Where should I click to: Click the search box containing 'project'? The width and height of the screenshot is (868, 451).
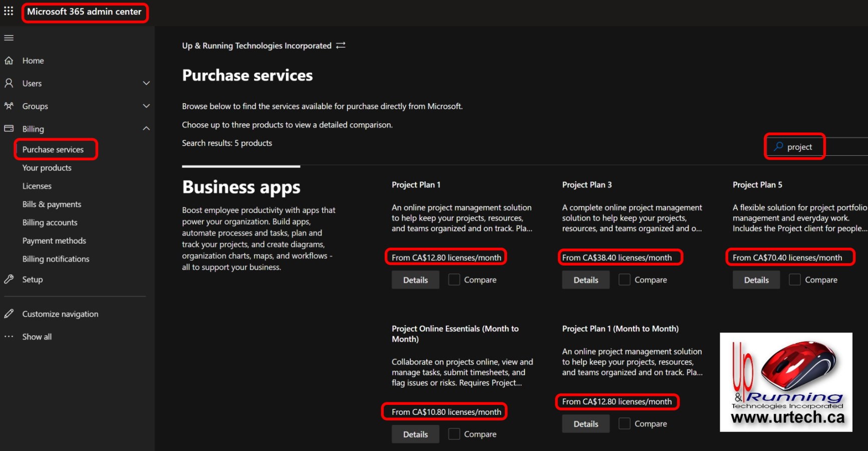point(811,147)
